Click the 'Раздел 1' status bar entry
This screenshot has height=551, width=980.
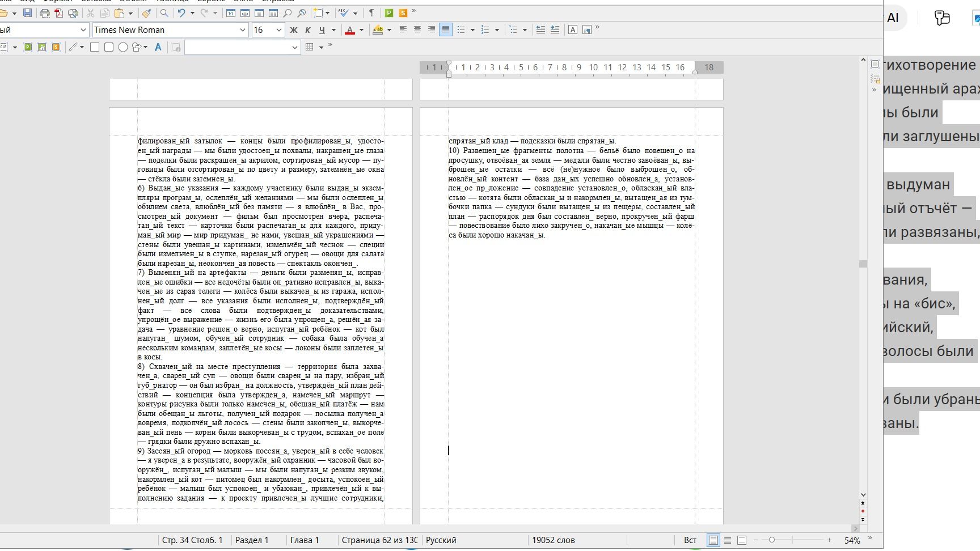[x=252, y=540]
